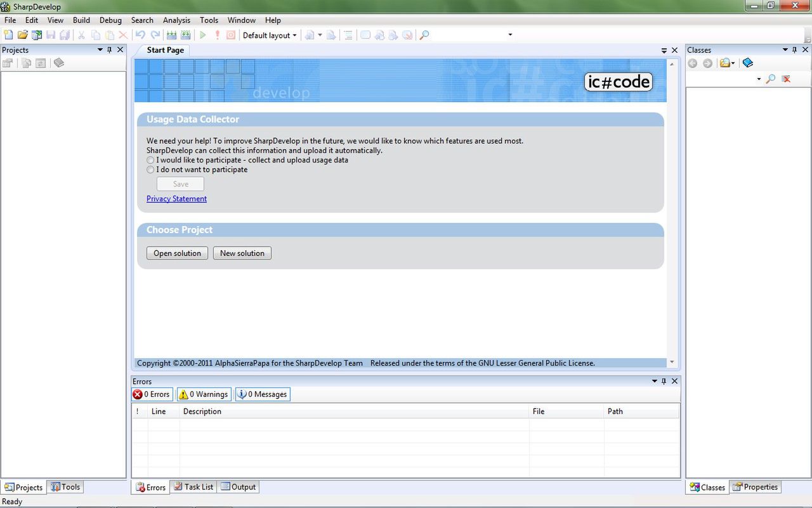Screen dimensions: 812x508
Task: Switch to the Task List tab at the bottom
Action: coord(193,486)
